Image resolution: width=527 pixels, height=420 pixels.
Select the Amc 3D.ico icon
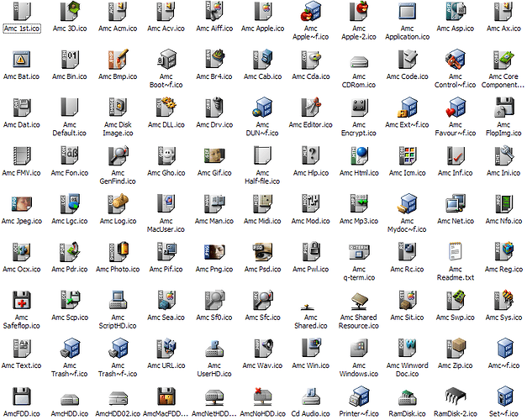70,11
